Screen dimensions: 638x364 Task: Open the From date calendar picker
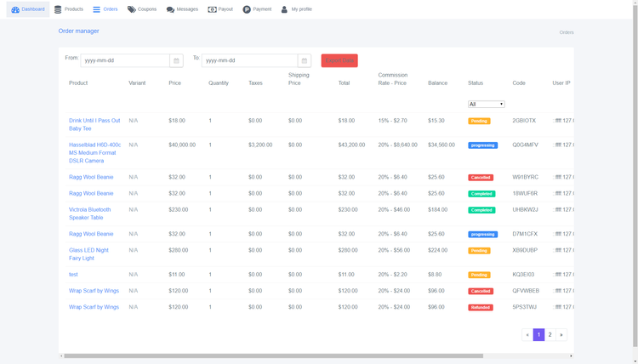click(176, 60)
